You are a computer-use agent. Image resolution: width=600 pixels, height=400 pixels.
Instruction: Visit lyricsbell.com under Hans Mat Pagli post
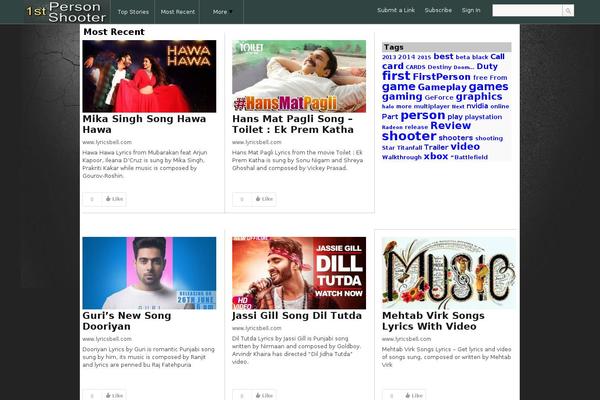click(x=256, y=142)
